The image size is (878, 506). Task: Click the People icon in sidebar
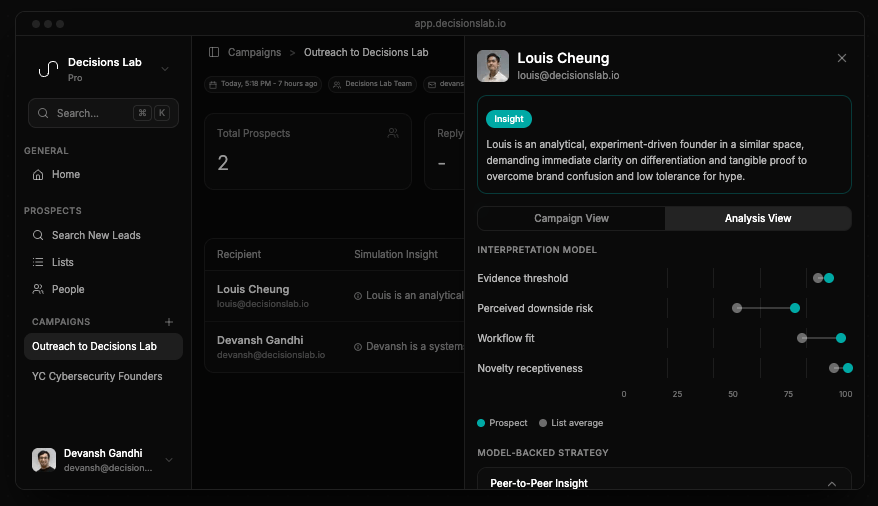point(38,290)
